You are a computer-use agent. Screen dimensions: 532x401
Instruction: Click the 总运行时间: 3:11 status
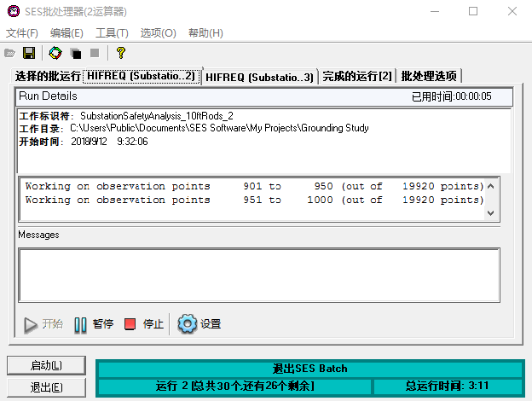448,386
